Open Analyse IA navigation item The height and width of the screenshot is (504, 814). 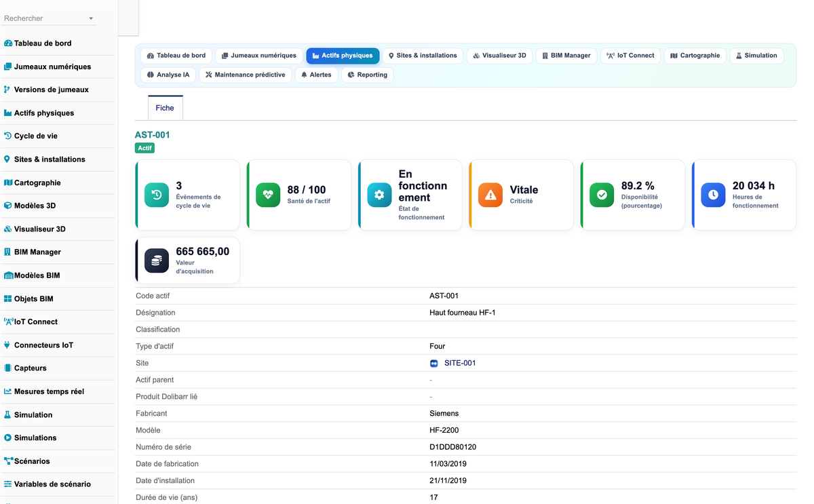pos(168,75)
